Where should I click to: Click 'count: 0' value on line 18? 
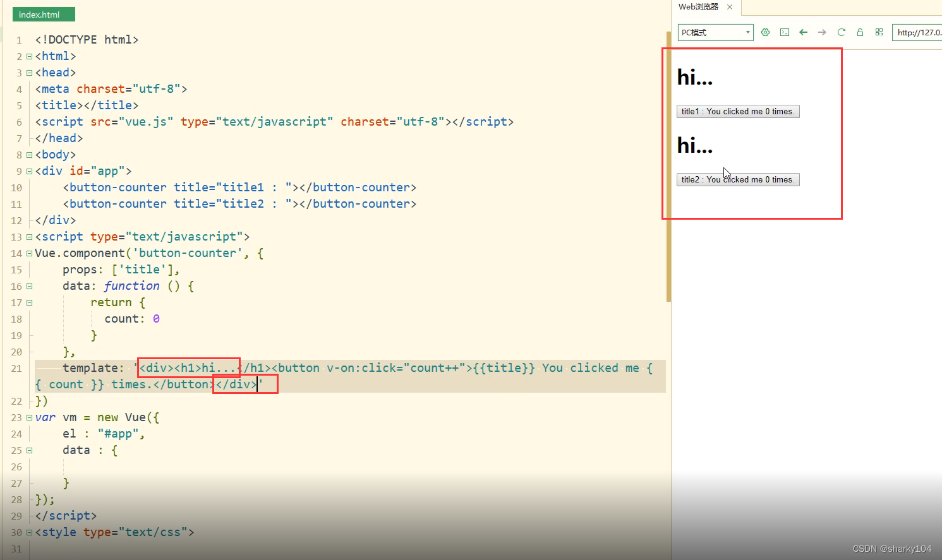tap(132, 319)
